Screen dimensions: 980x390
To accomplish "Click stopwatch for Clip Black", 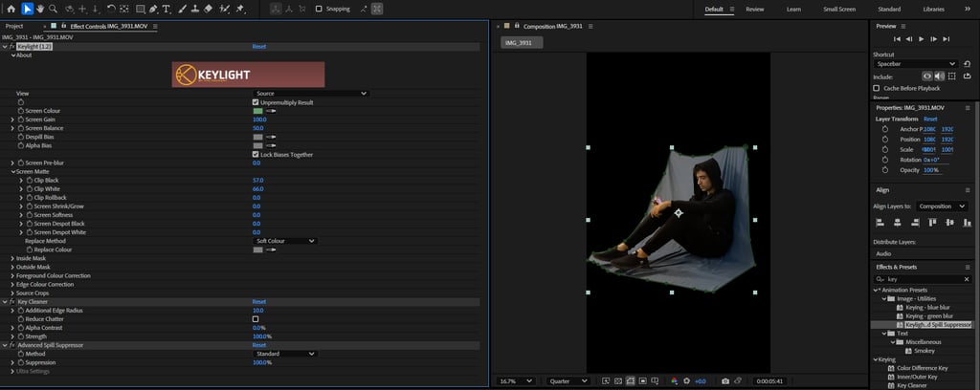I will coord(29,180).
